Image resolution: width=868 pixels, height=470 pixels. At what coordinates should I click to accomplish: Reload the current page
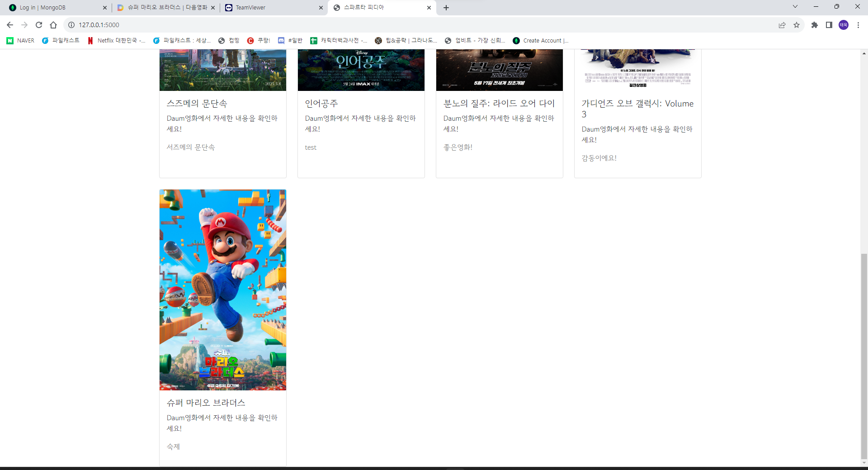[39, 25]
